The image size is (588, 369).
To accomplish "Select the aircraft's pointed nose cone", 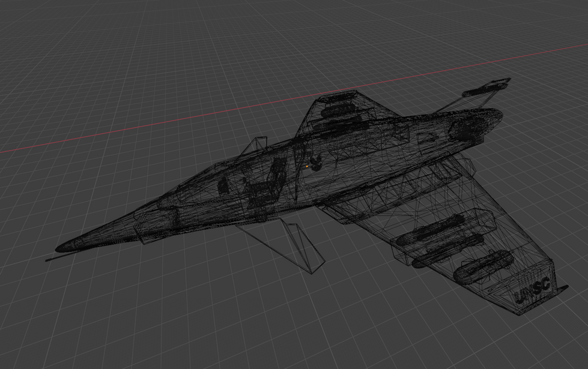I will (x=95, y=234).
